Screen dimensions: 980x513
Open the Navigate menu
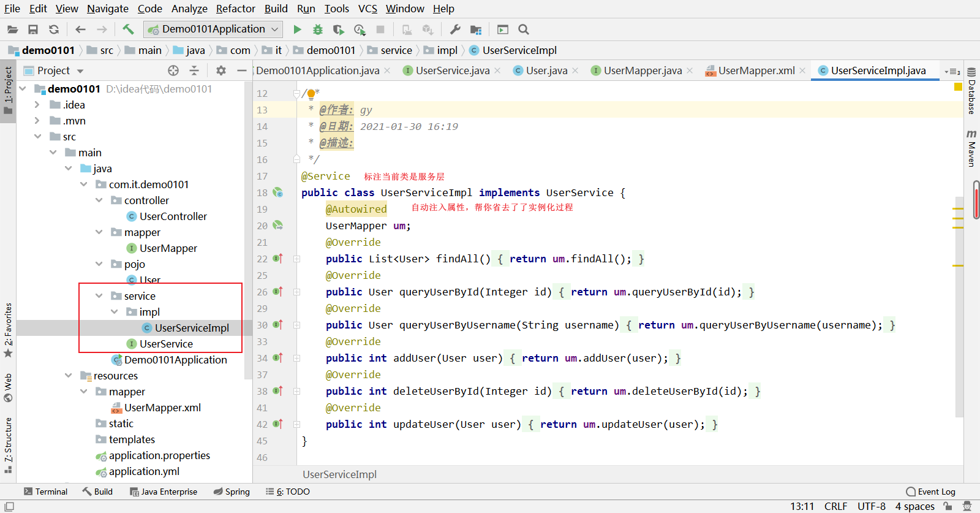(108, 9)
